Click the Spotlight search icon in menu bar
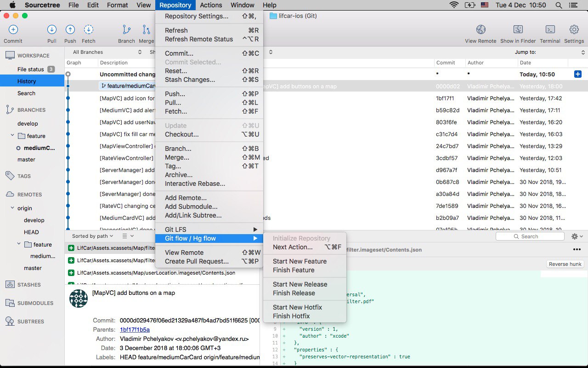Image resolution: width=588 pixels, height=368 pixels. [558, 5]
